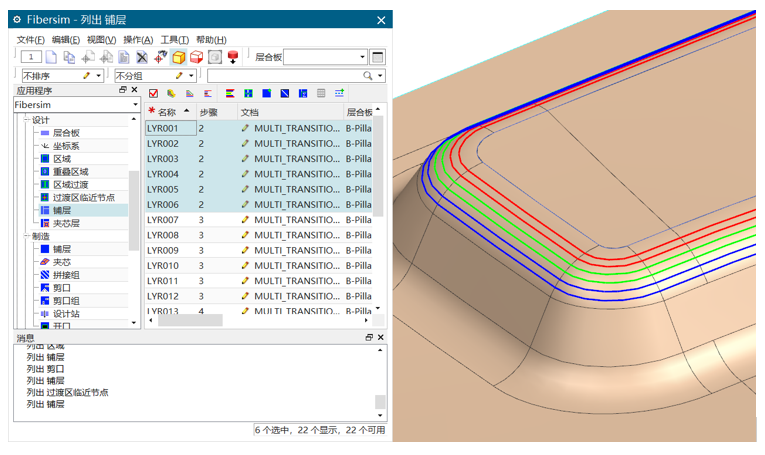Click the tree panel vertical scrollbar thumb

click(134, 211)
